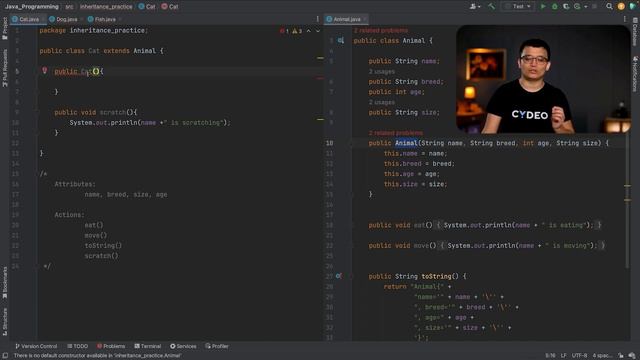Click the profiler run icon

point(577,7)
